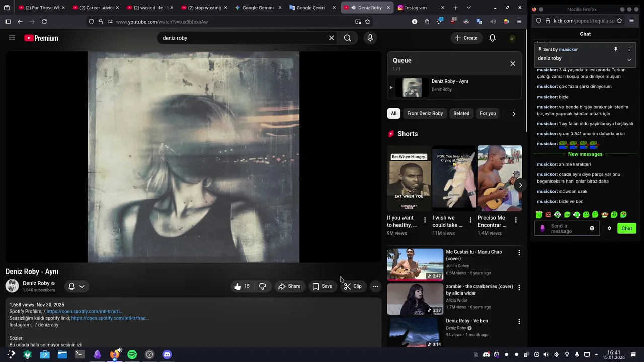List all tabs dropdown arrow
644x362 pixels.
(x=469, y=8)
